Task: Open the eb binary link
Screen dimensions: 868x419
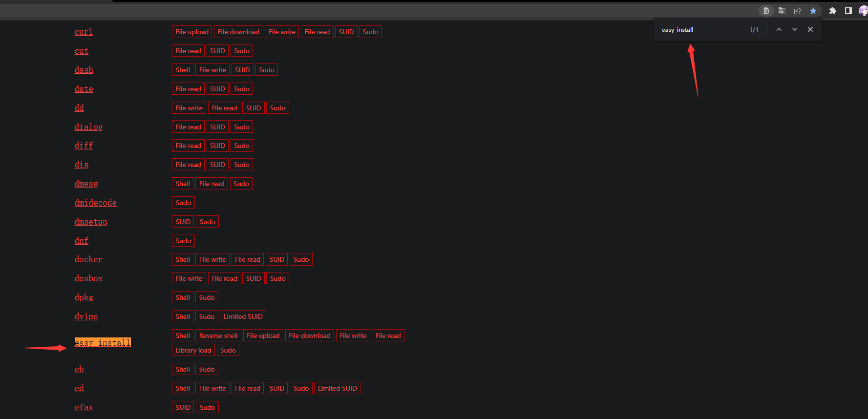Action: tap(79, 369)
